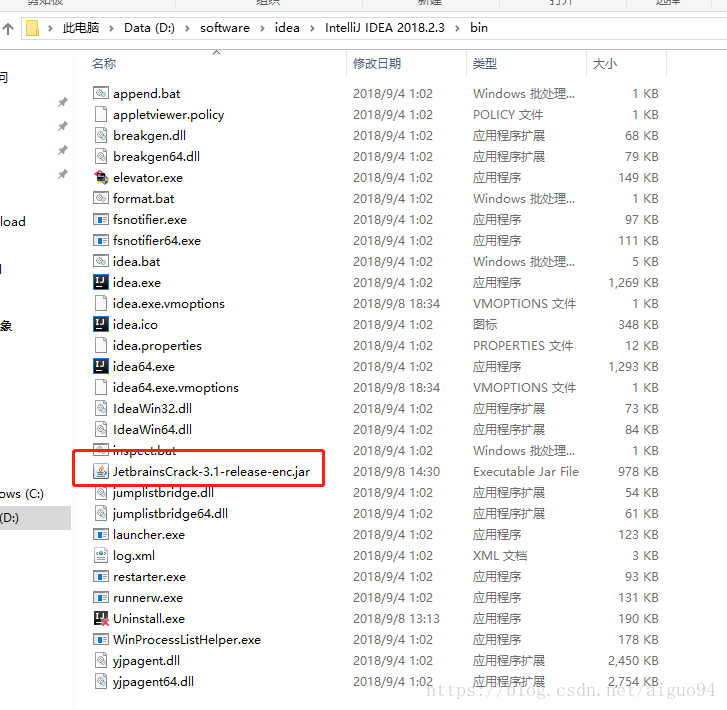The height and width of the screenshot is (710, 727).
Task: Click the Uninstall.exe icon
Action: [x=101, y=618]
